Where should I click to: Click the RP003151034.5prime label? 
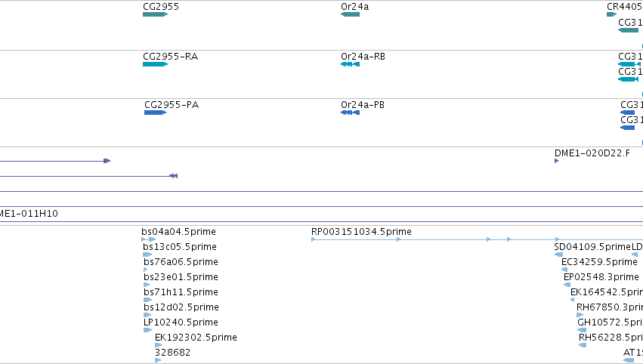pos(361,232)
